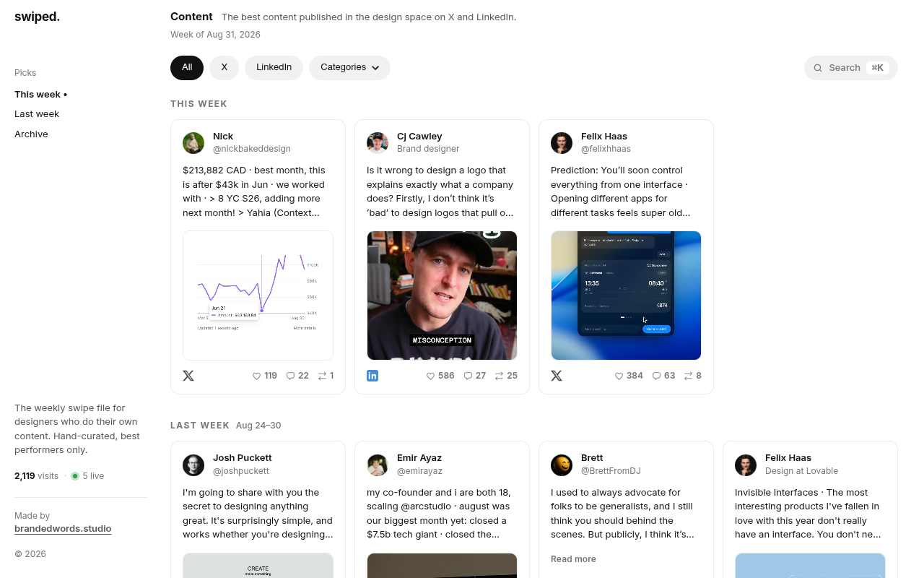Click the Search field
The image size is (924, 578).
851,68
